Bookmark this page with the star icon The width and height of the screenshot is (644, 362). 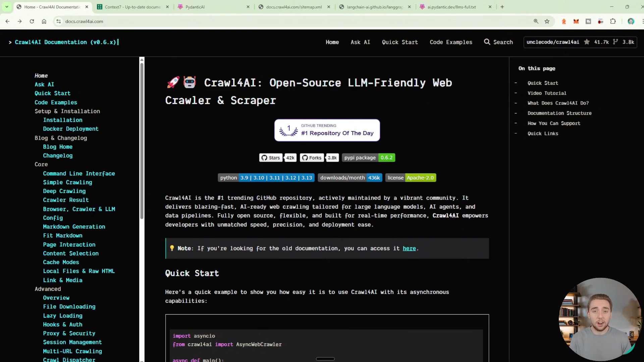547,21
